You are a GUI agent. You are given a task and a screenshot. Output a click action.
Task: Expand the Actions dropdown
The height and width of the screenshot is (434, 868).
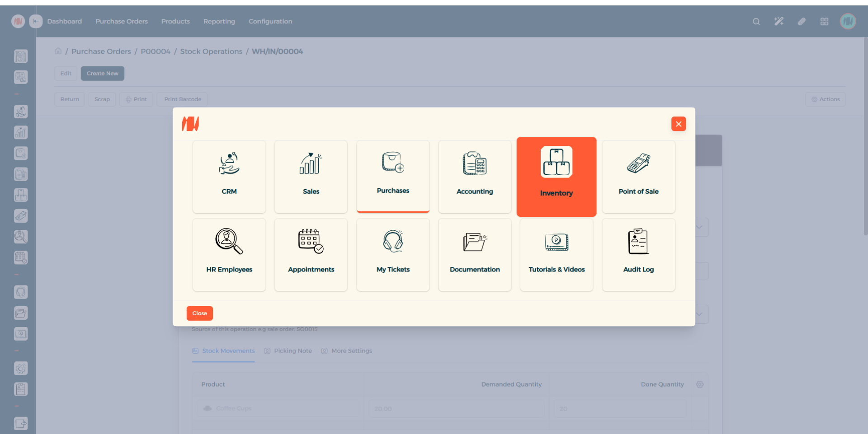825,99
